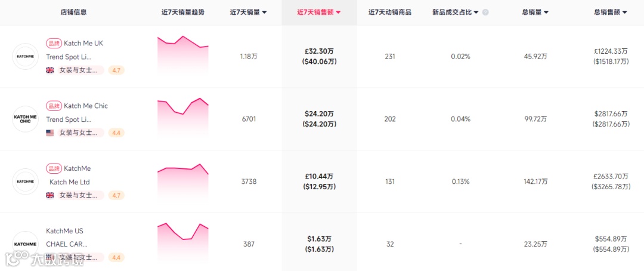Open the KatchMe US store link
The image size is (644, 271).
64,230
